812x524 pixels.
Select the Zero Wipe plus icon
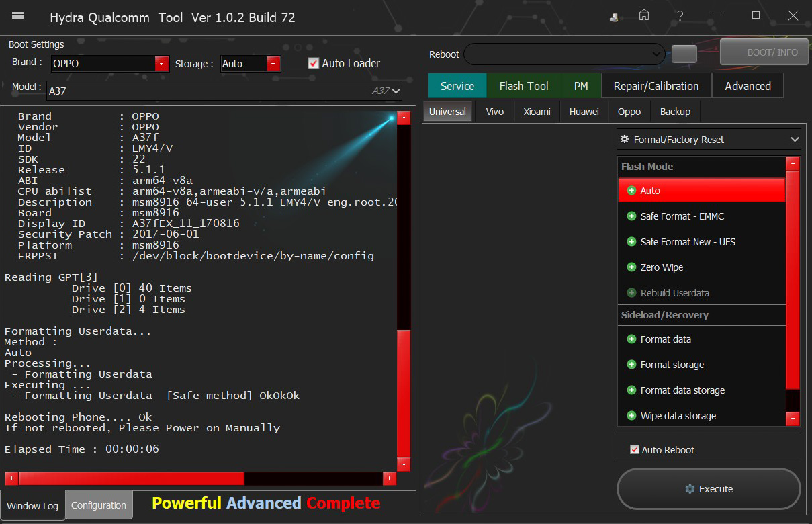[631, 267]
